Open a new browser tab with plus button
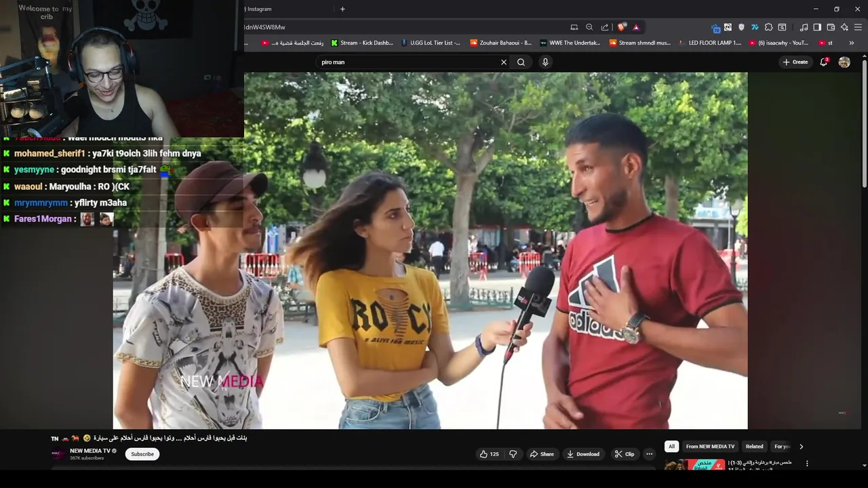This screenshot has height=488, width=868. [342, 9]
